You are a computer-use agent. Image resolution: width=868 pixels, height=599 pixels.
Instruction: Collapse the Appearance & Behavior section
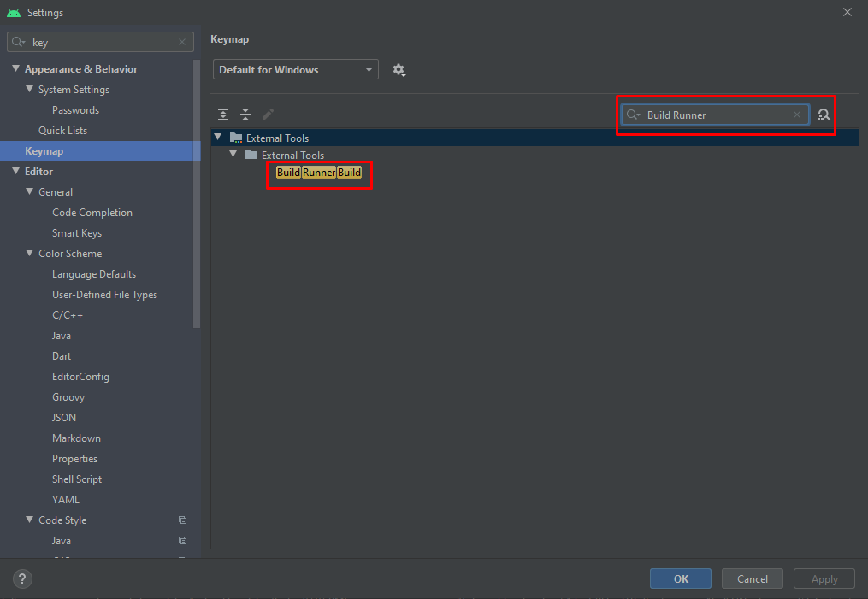point(15,68)
